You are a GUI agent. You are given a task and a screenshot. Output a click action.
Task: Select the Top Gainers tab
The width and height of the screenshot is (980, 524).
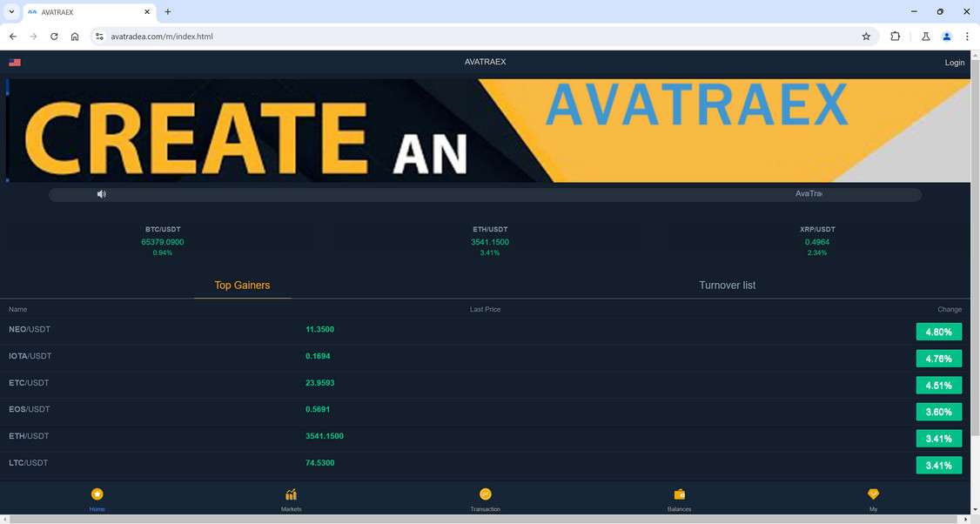(x=242, y=285)
